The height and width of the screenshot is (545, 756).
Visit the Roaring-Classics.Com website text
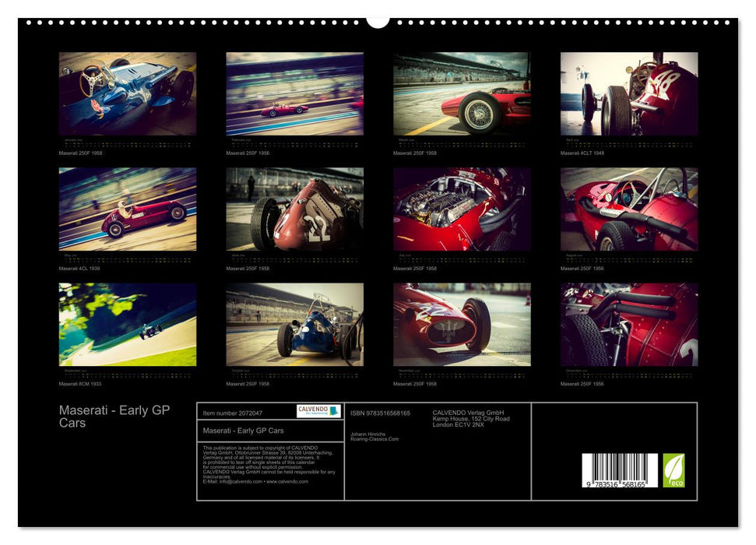pos(374,438)
